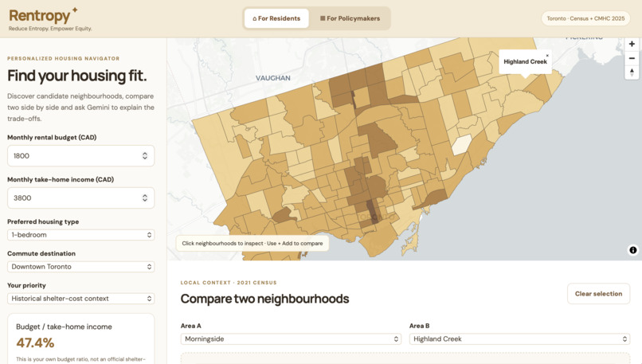
Task: Reset map bearing with compass icon
Action: click(632, 72)
